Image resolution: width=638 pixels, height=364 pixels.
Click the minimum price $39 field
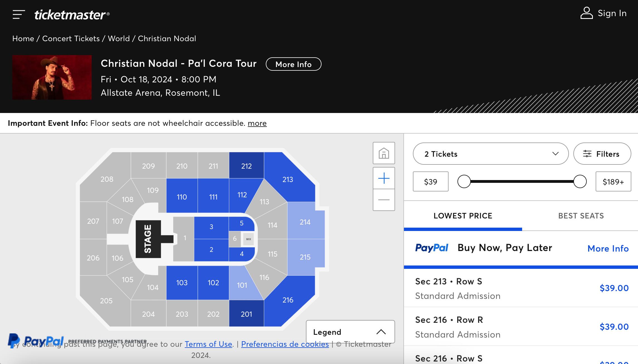pos(430,182)
